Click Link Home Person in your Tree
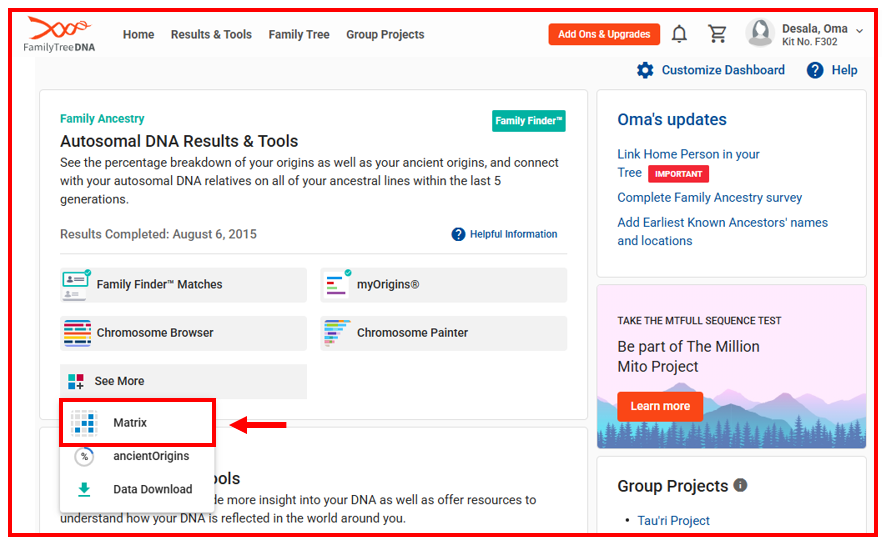This screenshot has height=546, width=887. coord(688,163)
